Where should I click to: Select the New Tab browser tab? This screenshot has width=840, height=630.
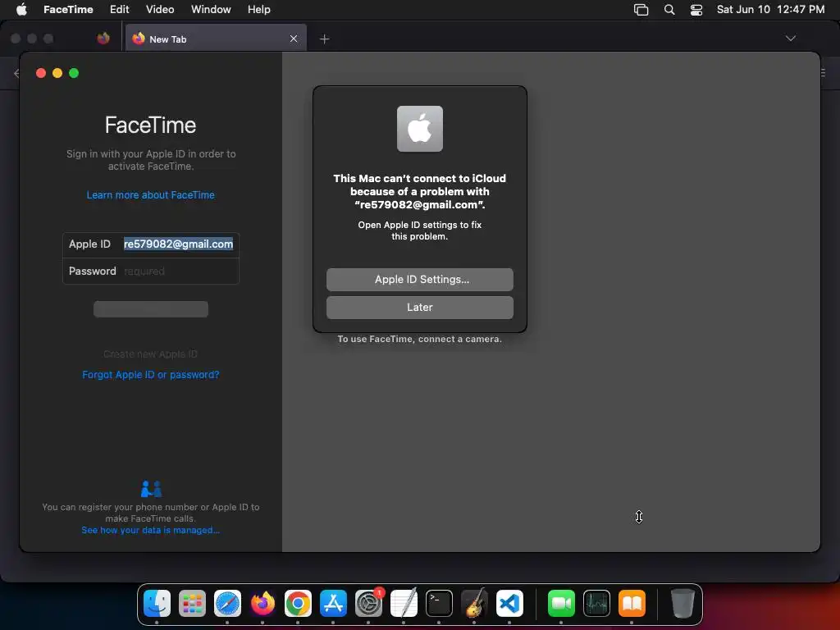tap(216, 39)
